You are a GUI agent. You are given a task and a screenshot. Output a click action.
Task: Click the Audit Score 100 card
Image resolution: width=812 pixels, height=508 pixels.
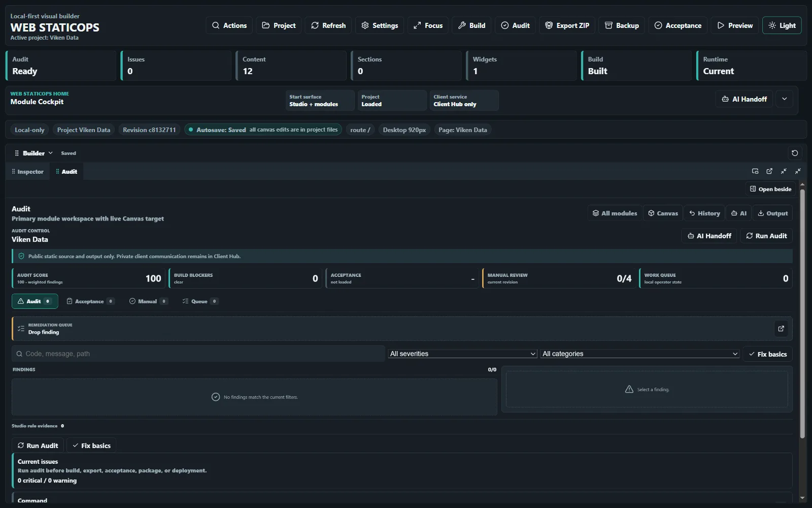click(x=89, y=278)
